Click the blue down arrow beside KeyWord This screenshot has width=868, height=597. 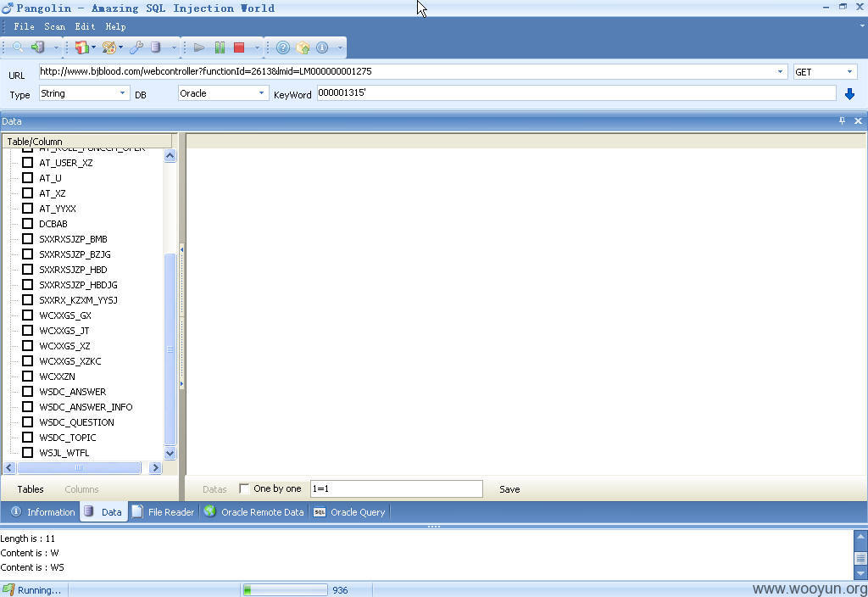(x=849, y=94)
